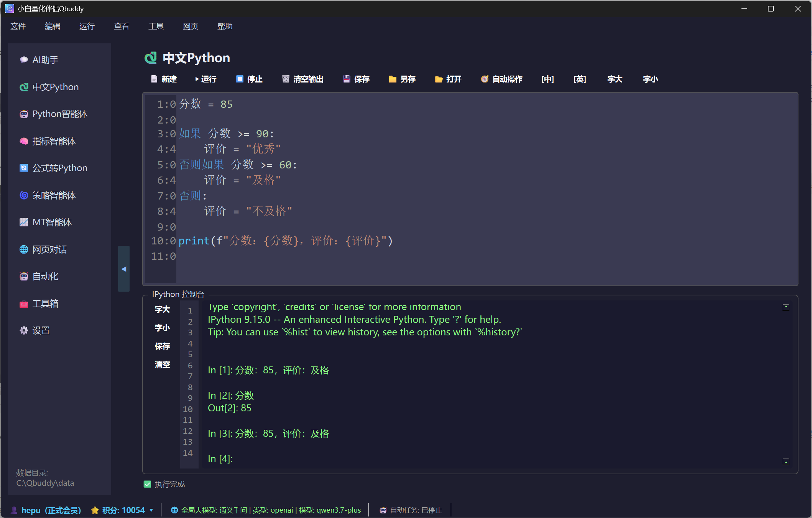Increase console font with 字大
The image size is (812, 518).
163,309
